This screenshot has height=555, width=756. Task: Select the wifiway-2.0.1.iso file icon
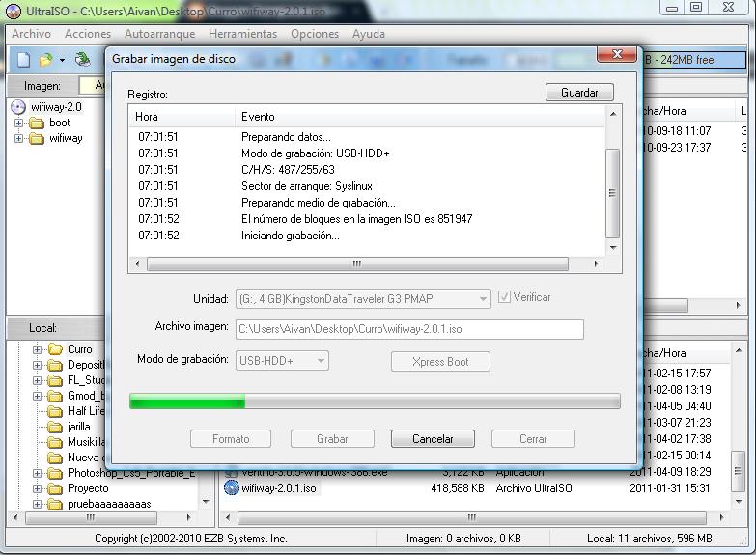(232, 488)
